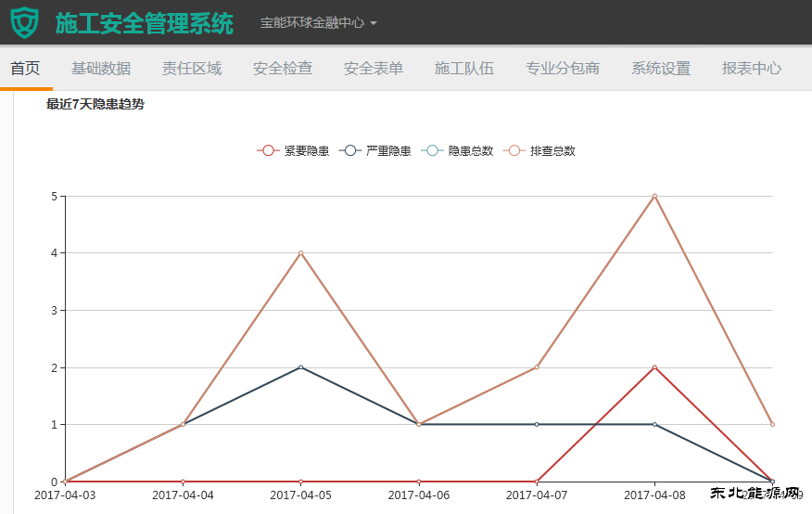The width and height of the screenshot is (812, 514).
Task: Click the 2017-04-05 peak point at value 4
Action: point(300,253)
